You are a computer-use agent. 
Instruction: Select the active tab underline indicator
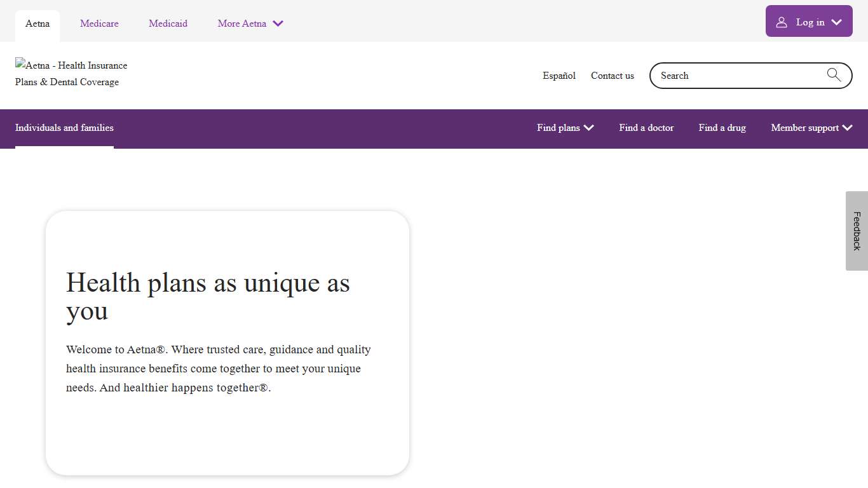64,147
